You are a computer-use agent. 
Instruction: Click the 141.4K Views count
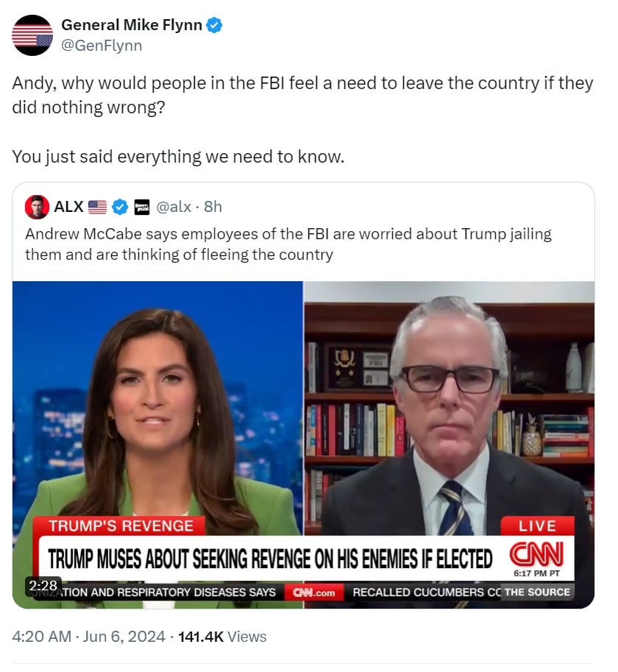click(222, 637)
